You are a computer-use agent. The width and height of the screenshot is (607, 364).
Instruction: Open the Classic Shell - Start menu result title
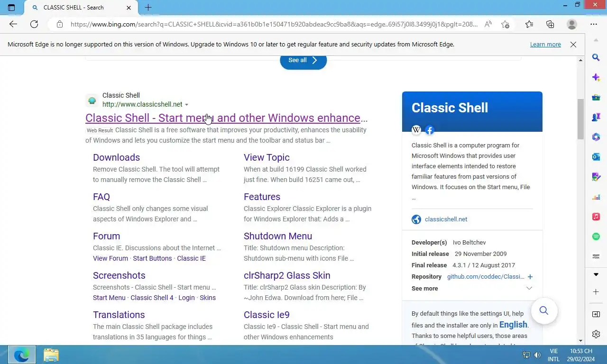[226, 118]
